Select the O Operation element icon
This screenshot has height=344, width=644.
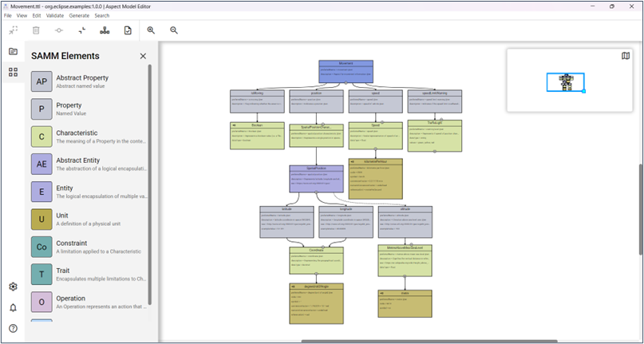[41, 302]
